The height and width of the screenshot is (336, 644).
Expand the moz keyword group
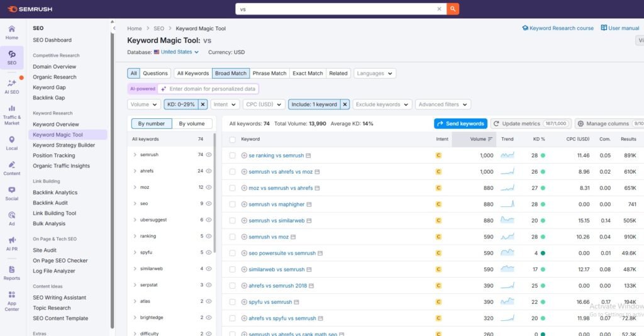coord(135,188)
